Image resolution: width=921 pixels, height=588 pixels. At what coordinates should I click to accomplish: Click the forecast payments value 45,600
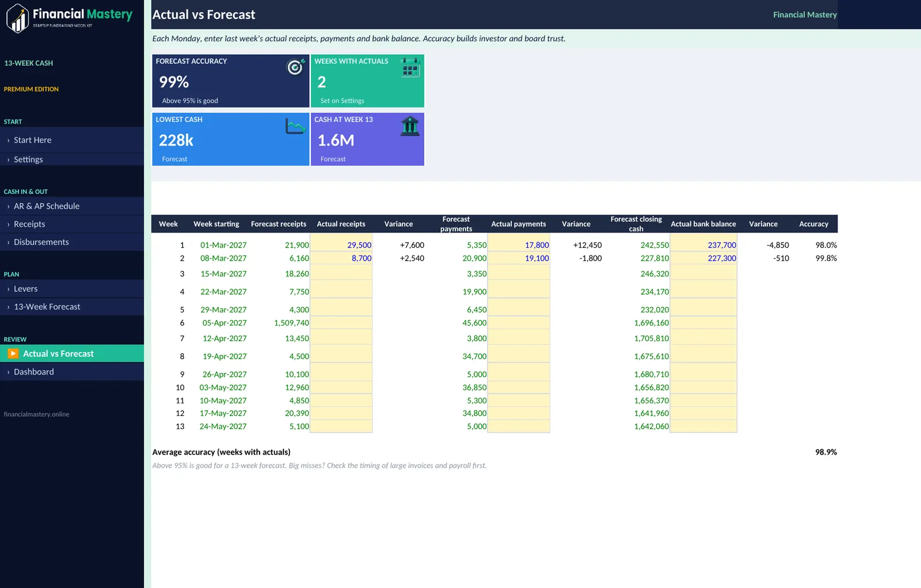[x=474, y=323]
